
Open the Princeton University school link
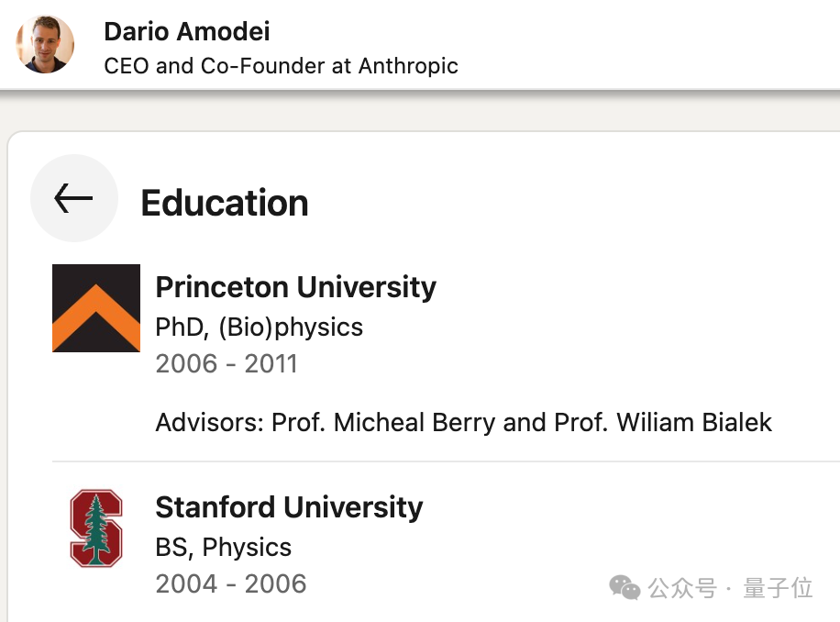[x=295, y=287]
